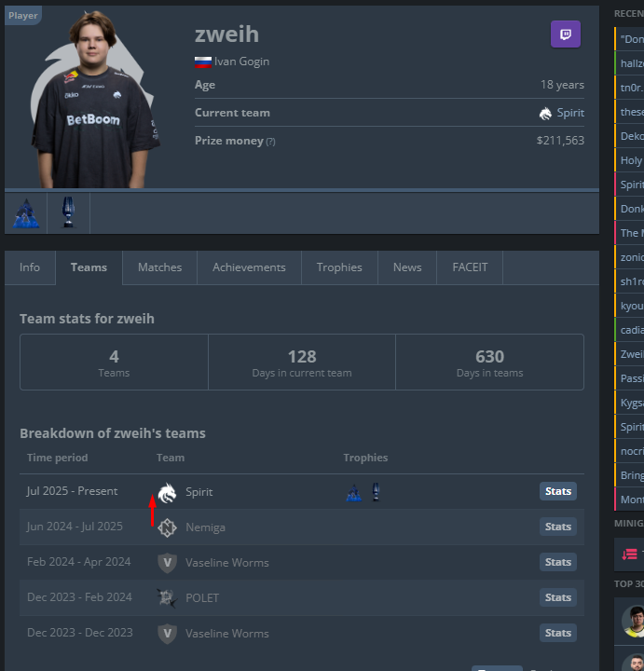
Task: Click the Stats button for Spirit
Action: coord(558,491)
